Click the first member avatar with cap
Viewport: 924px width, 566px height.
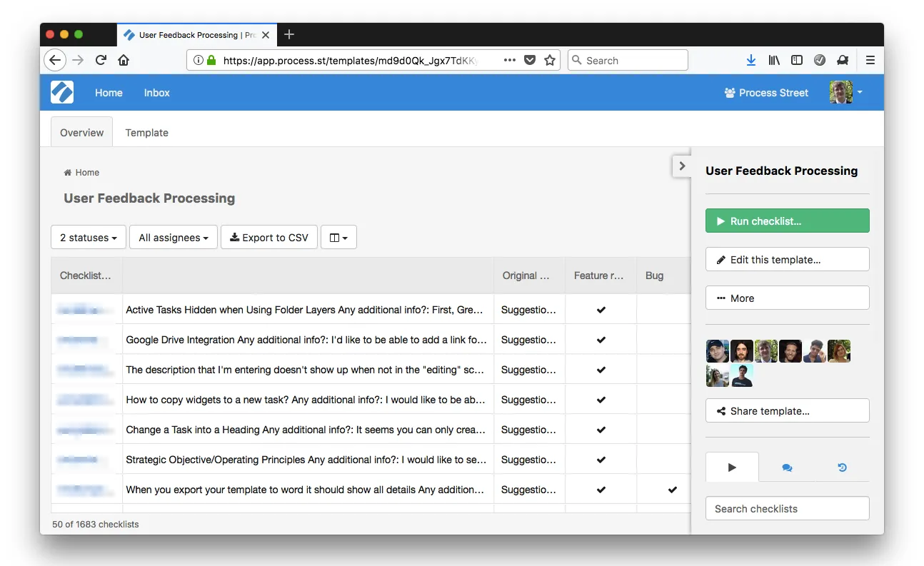(718, 351)
